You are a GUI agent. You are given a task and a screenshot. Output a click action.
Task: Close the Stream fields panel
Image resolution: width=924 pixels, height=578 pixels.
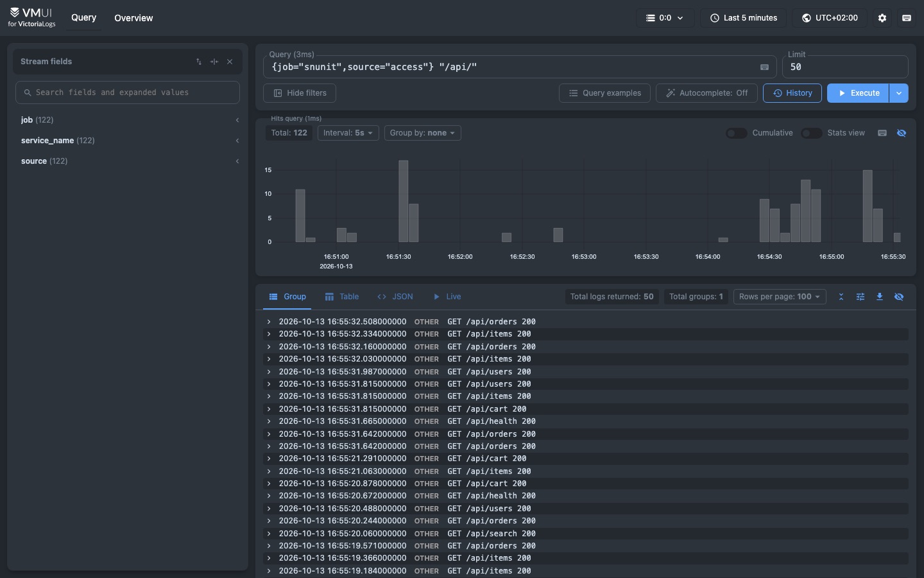[230, 62]
